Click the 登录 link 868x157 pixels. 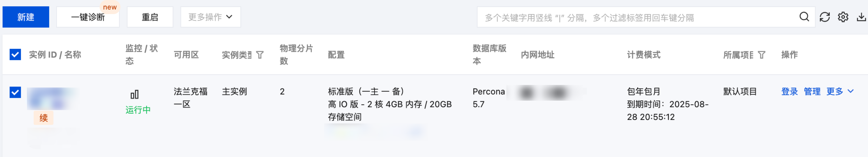point(789,91)
